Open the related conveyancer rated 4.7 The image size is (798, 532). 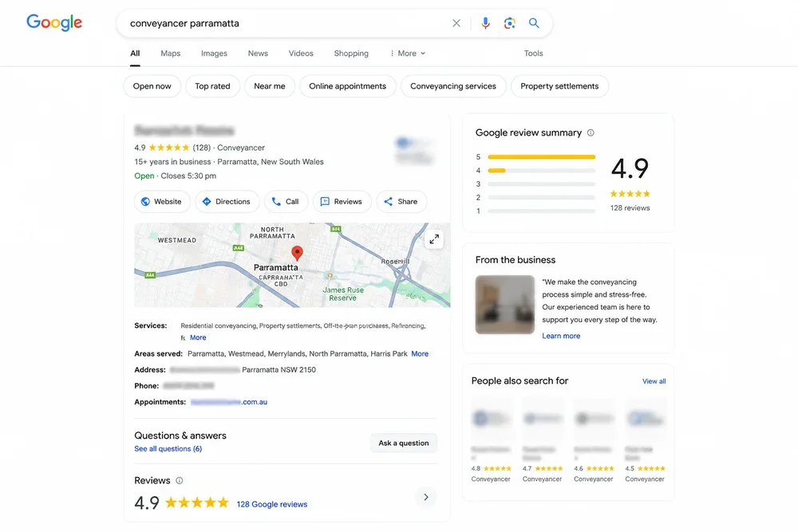543,440
